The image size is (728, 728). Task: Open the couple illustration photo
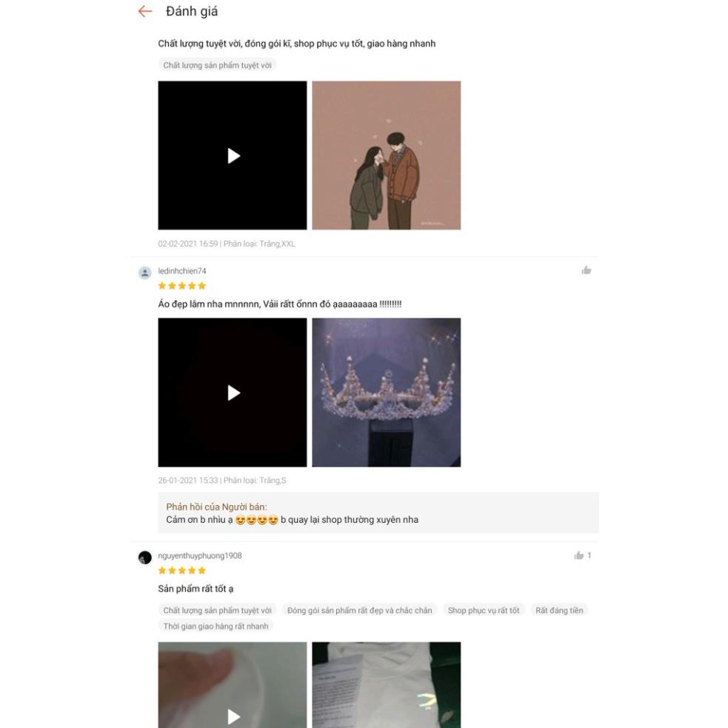pyautogui.click(x=387, y=156)
